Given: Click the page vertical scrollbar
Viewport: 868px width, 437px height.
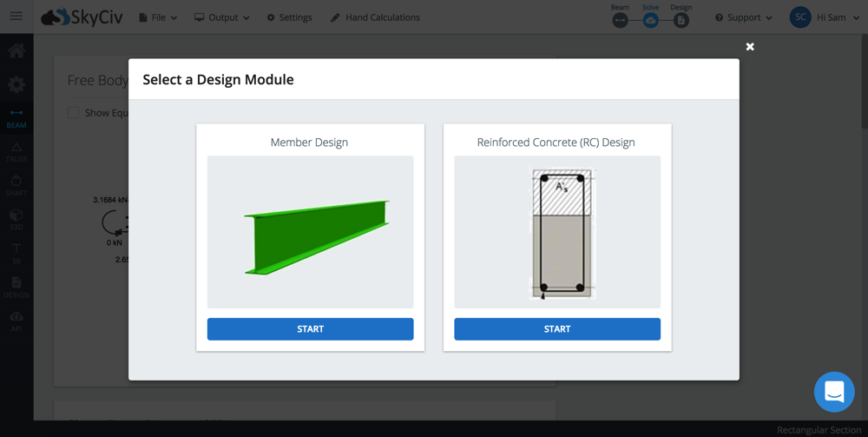Looking at the screenshot, I should pos(865,82).
